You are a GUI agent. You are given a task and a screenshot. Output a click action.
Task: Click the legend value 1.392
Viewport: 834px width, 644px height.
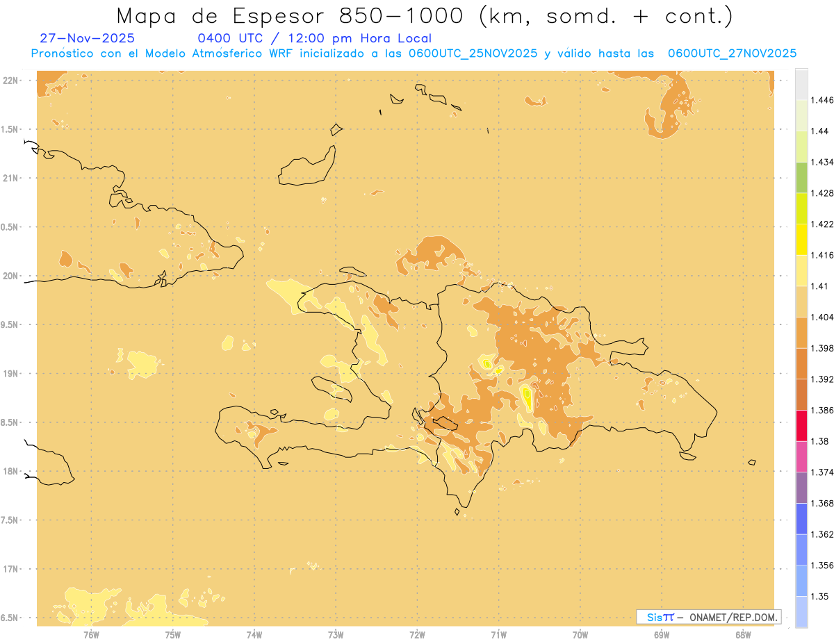(x=823, y=379)
